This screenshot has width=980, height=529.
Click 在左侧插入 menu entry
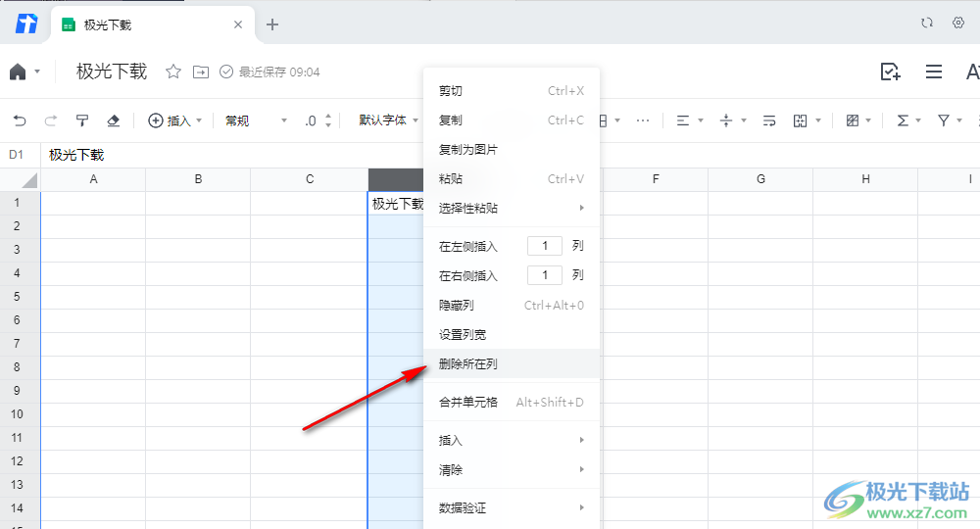(x=468, y=247)
